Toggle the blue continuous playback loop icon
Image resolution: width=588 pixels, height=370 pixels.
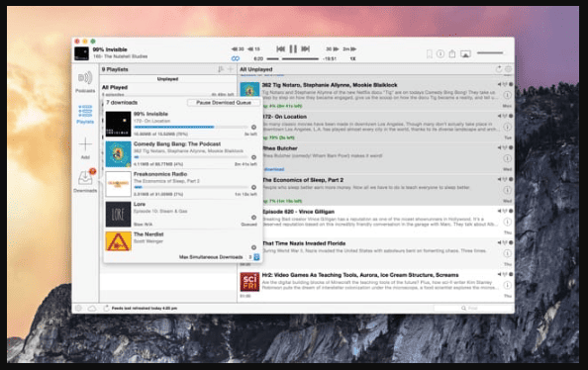click(236, 58)
